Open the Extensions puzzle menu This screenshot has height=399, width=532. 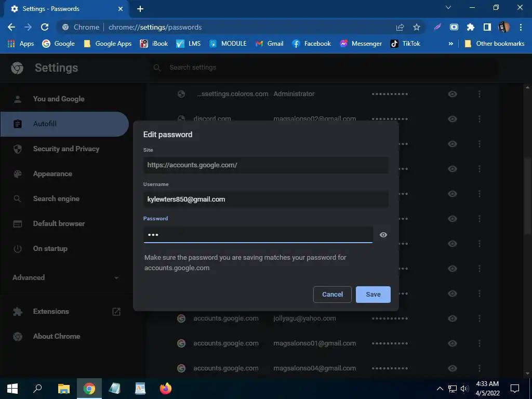pos(471,27)
